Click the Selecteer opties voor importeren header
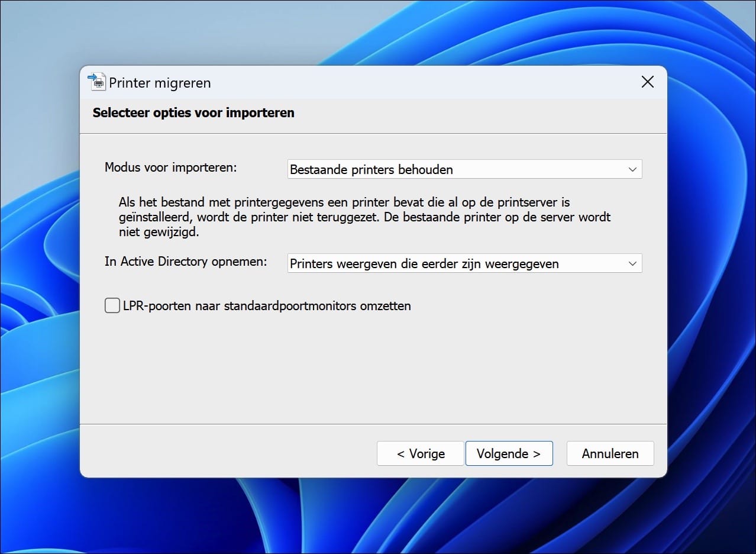The width and height of the screenshot is (756, 554). click(x=193, y=112)
